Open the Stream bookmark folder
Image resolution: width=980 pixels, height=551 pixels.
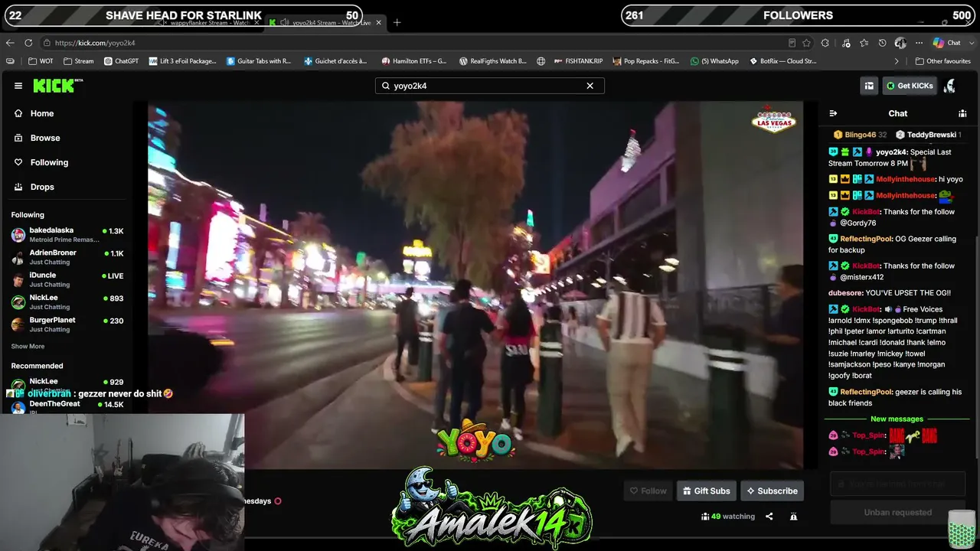pos(79,61)
